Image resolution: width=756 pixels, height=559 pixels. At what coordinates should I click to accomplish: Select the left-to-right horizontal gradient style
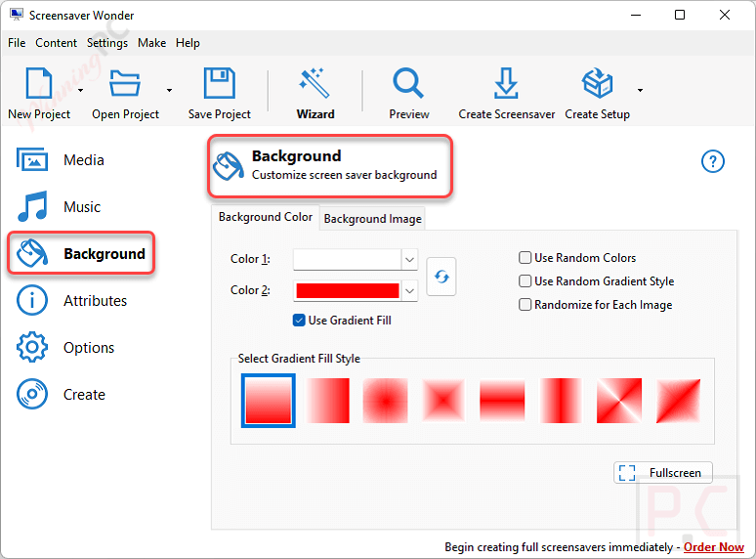pos(327,401)
